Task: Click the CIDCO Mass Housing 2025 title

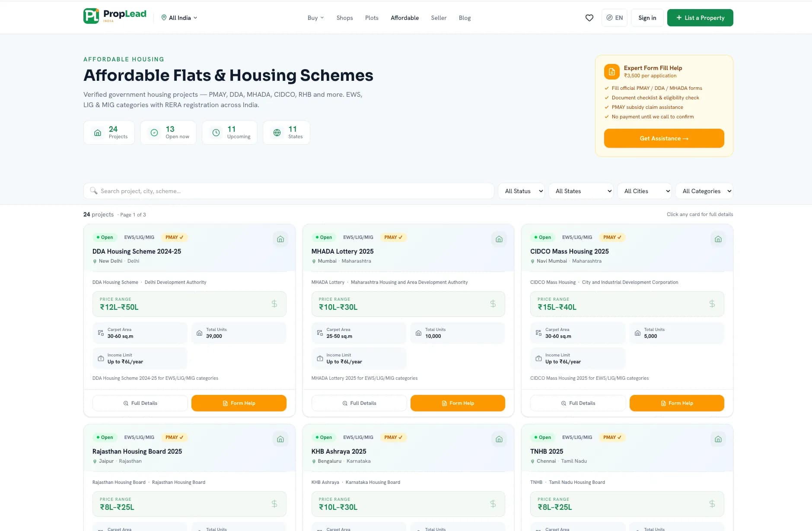Action: click(569, 251)
